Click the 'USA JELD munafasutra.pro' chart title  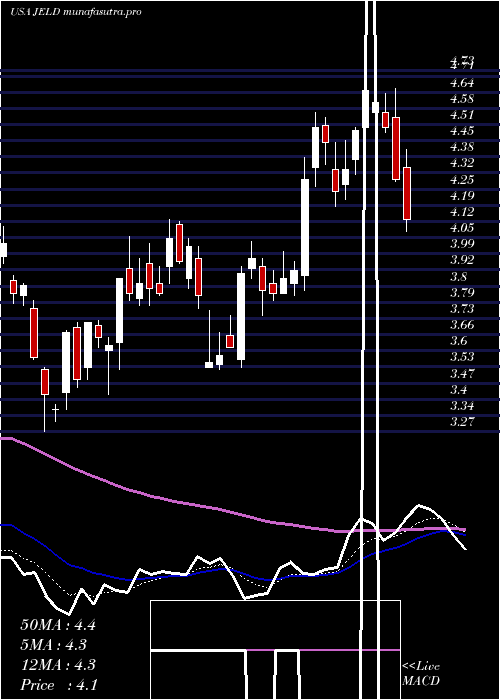pos(75,12)
